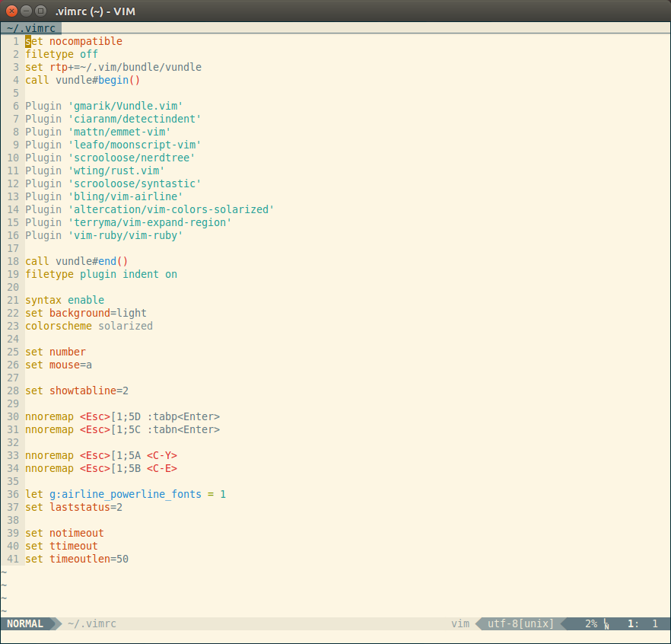
Task: Click Plugin 'altercation/vim-colors-solarized' line
Action: click(x=150, y=209)
